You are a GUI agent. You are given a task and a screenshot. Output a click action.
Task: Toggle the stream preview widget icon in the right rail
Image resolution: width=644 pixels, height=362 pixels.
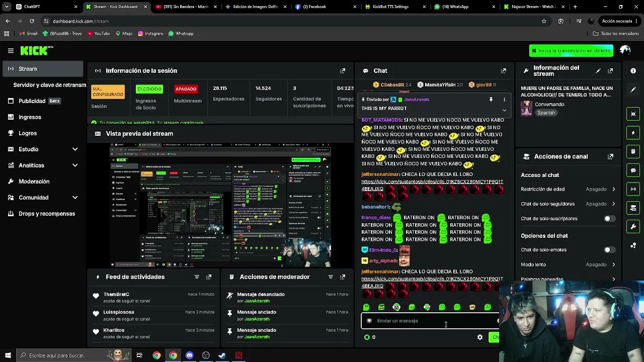pyautogui.click(x=633, y=114)
